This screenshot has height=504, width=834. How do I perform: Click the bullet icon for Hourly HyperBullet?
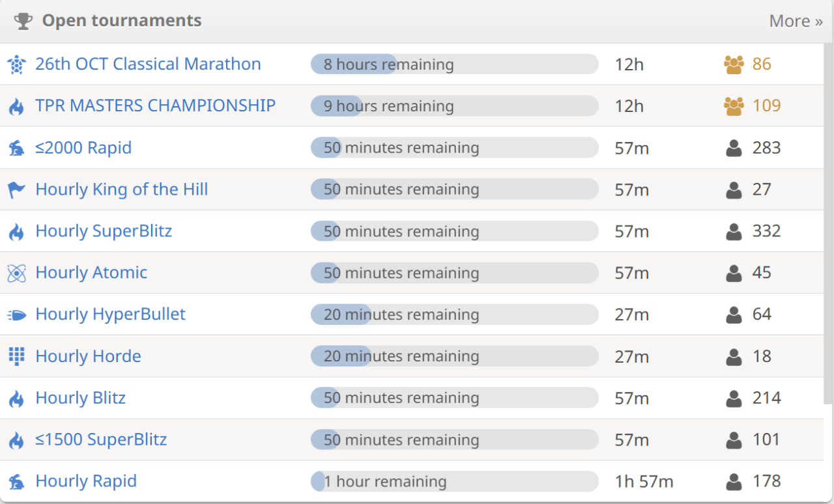pyautogui.click(x=16, y=315)
